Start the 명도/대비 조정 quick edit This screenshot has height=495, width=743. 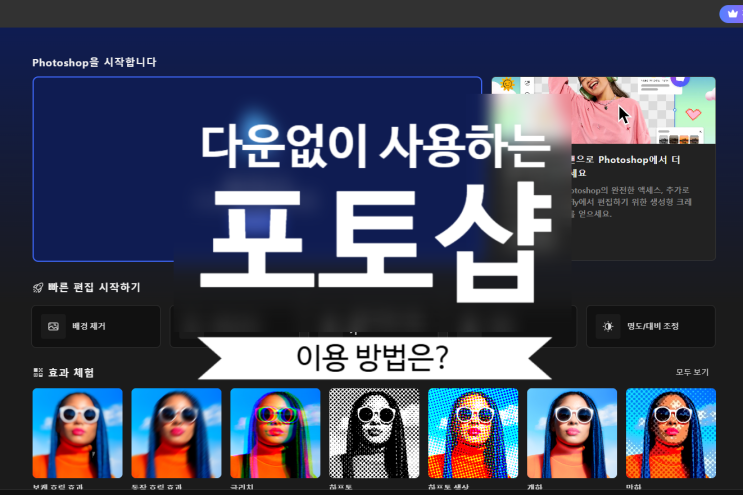pos(651,326)
